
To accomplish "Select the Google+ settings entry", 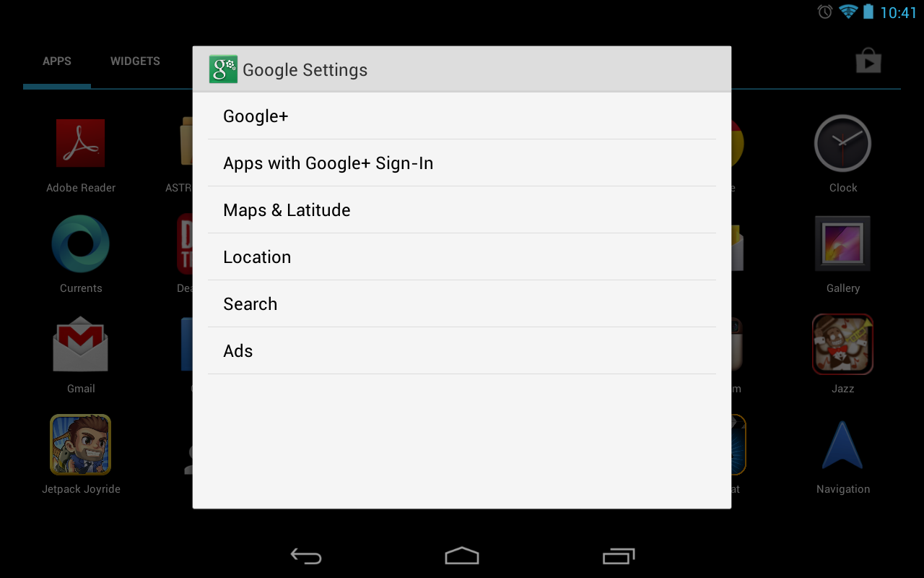I will (462, 116).
